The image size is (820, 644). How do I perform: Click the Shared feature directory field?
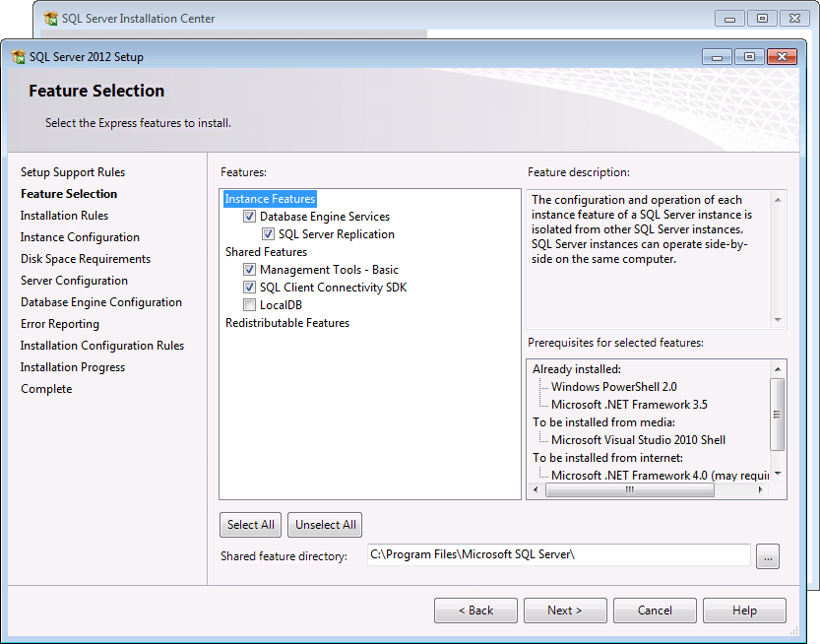tap(558, 554)
